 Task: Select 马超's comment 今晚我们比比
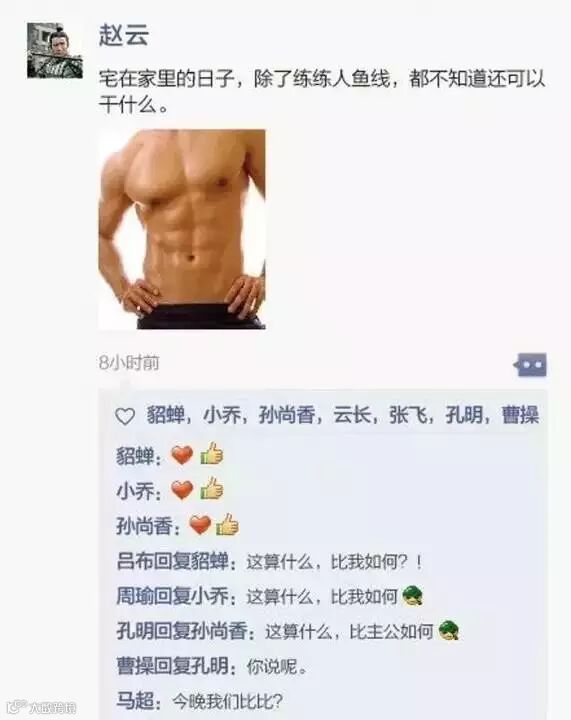[x=227, y=701]
